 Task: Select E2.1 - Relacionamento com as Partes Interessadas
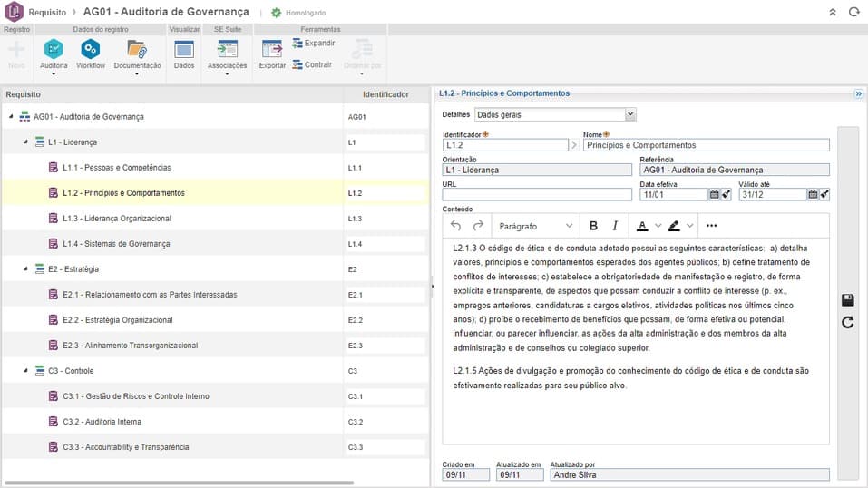(x=215, y=295)
